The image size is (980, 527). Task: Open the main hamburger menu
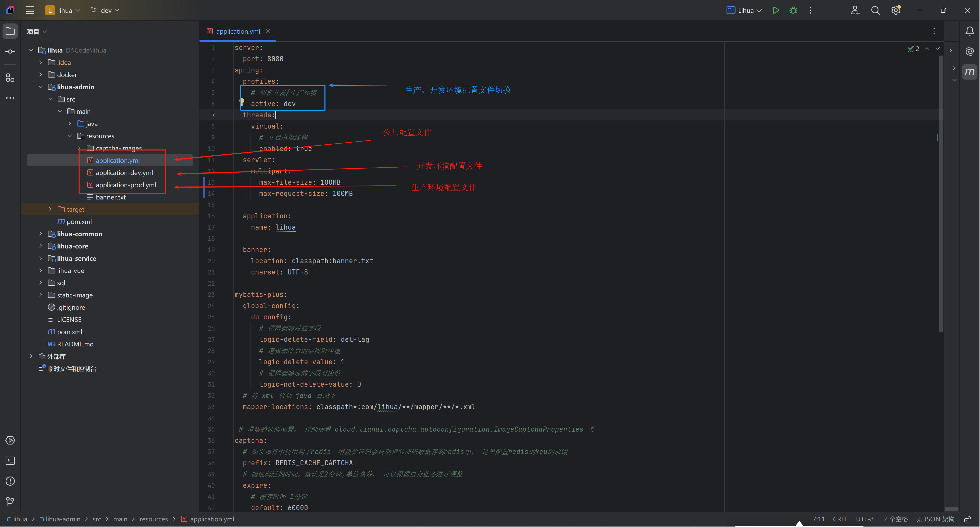tap(30, 10)
